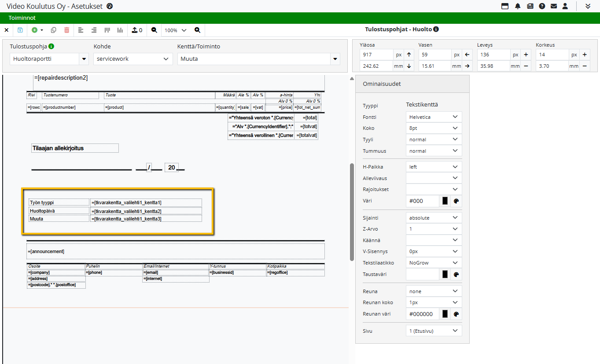Click the Väri color palette picker
This screenshot has height=364, width=600.
[x=456, y=201]
